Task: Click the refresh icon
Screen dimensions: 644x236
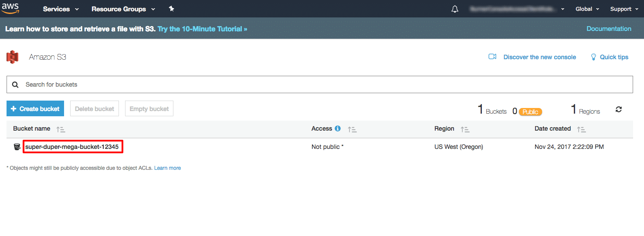Action: [x=619, y=109]
